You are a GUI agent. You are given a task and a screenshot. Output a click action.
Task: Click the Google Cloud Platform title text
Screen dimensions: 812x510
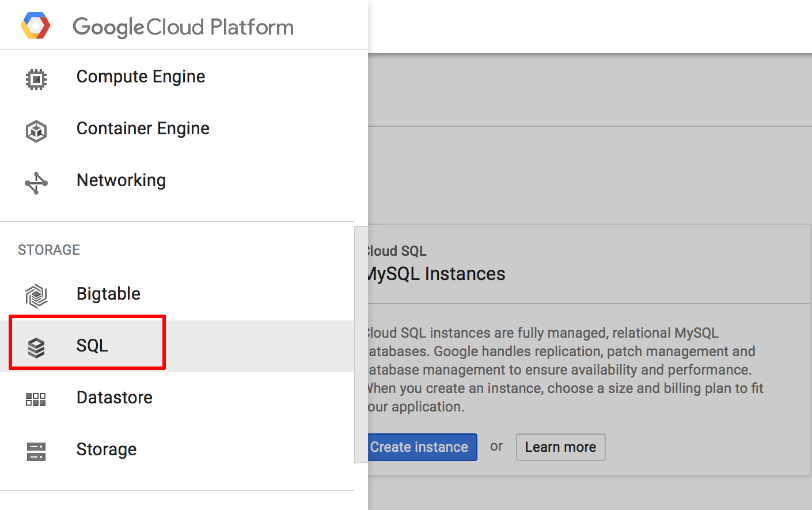click(183, 27)
